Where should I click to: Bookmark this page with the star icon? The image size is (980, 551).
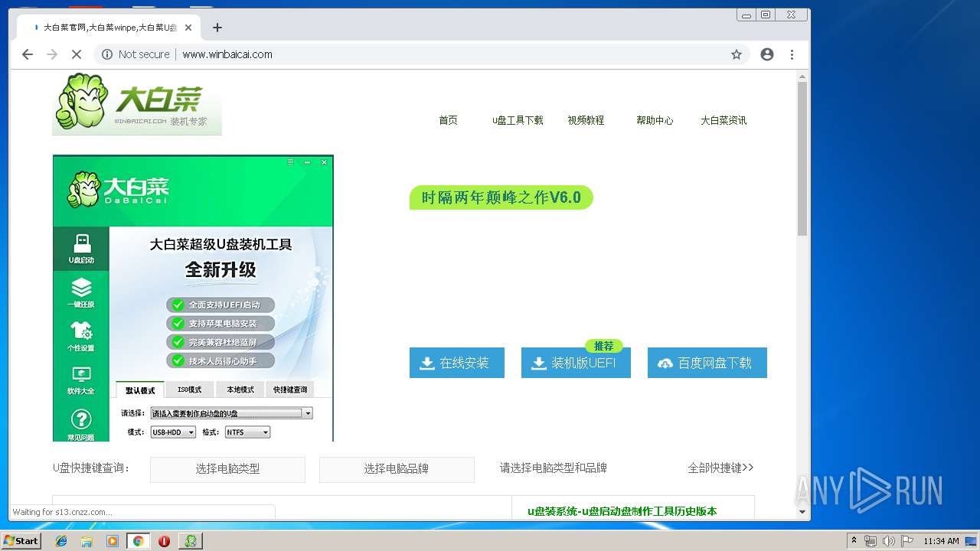coord(737,54)
